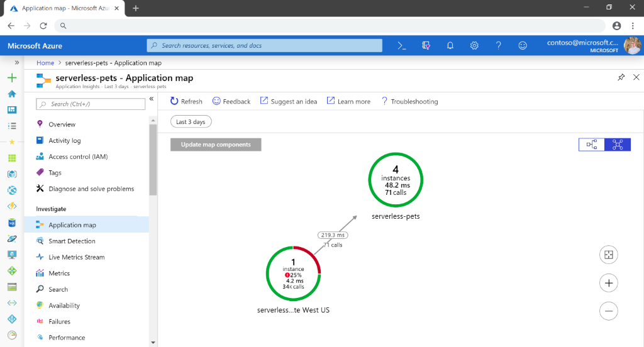The height and width of the screenshot is (347, 644).
Task: Open the portal settings gear
Action: pyautogui.click(x=474, y=46)
